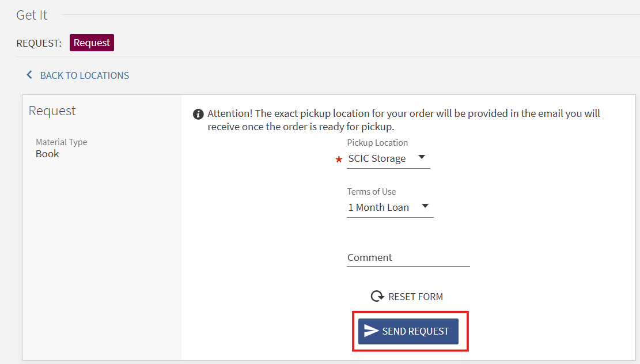Click the paper plane send icon
The width and height of the screenshot is (640, 364).
(x=372, y=331)
